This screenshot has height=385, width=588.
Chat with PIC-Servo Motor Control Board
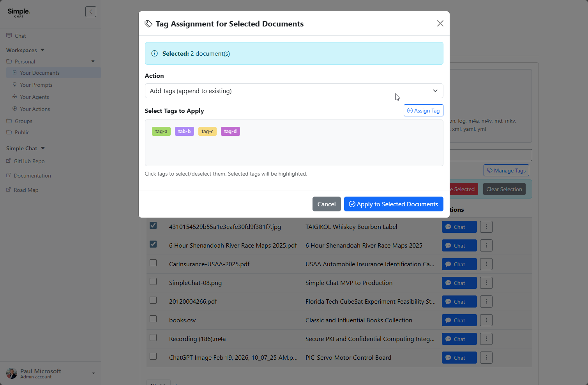[459, 358]
